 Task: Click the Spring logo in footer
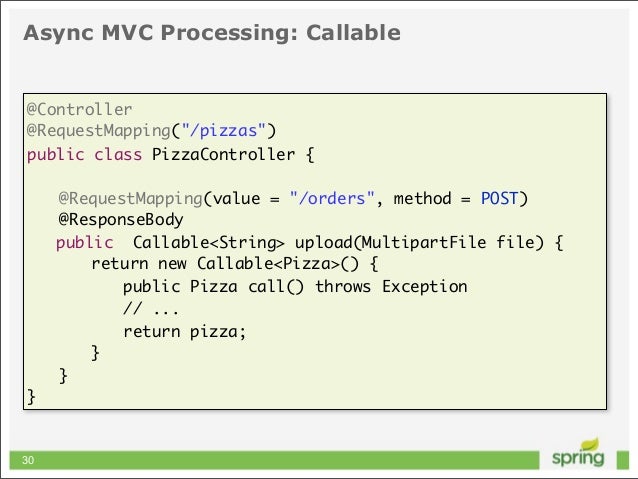[x=578, y=455]
